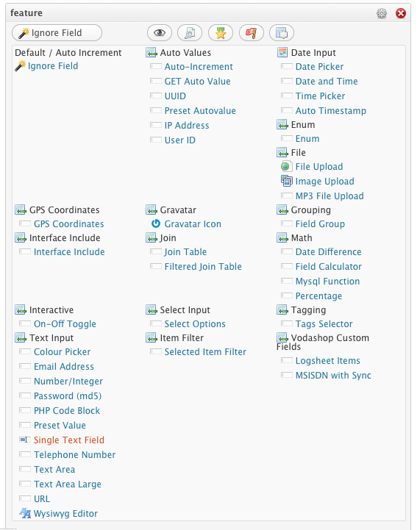Screen dimensions: 420x530
Task: Select the On-Off Toggle field type
Action: [x=65, y=324]
